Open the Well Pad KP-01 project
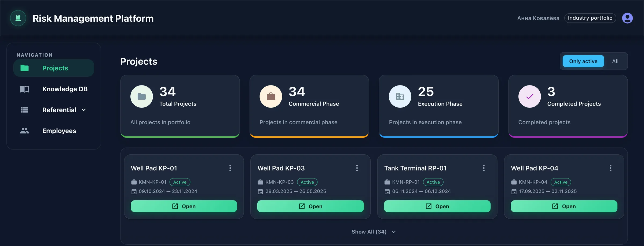This screenshot has width=644, height=246. click(184, 206)
